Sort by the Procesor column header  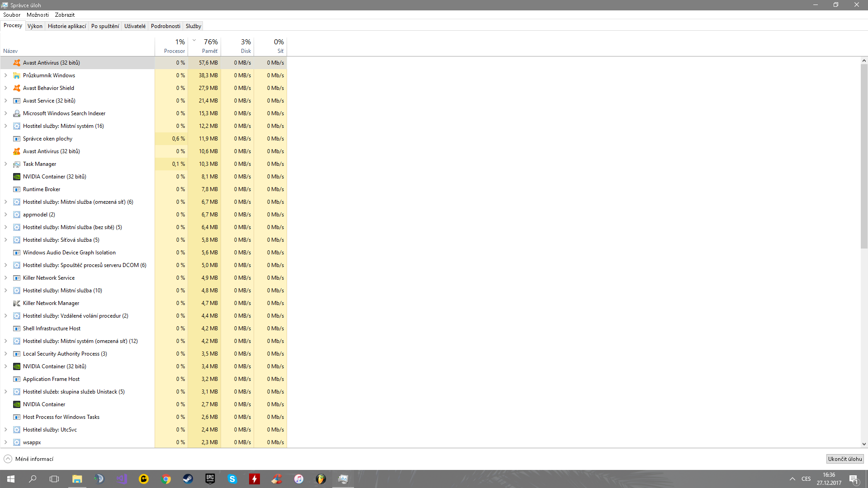(171, 46)
